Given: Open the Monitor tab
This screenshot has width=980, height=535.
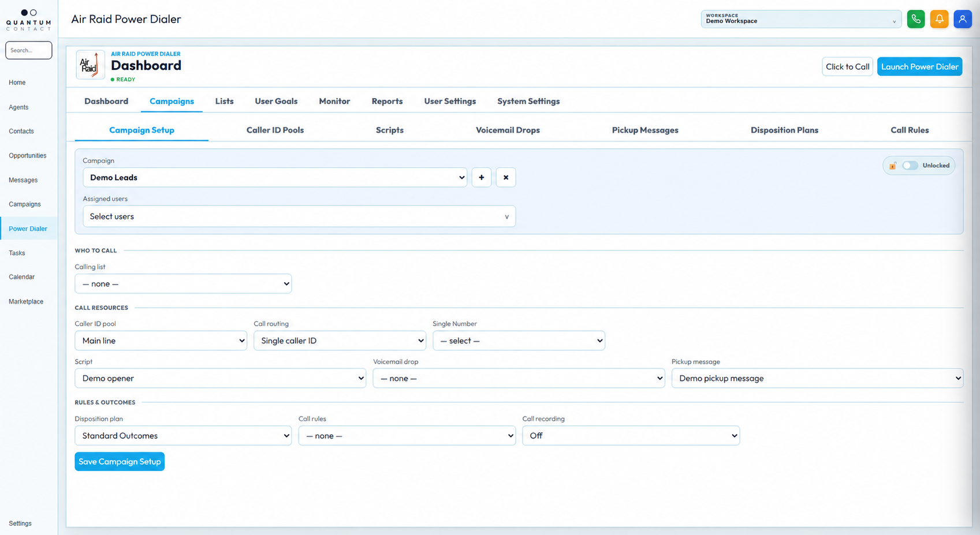Looking at the screenshot, I should click(334, 101).
